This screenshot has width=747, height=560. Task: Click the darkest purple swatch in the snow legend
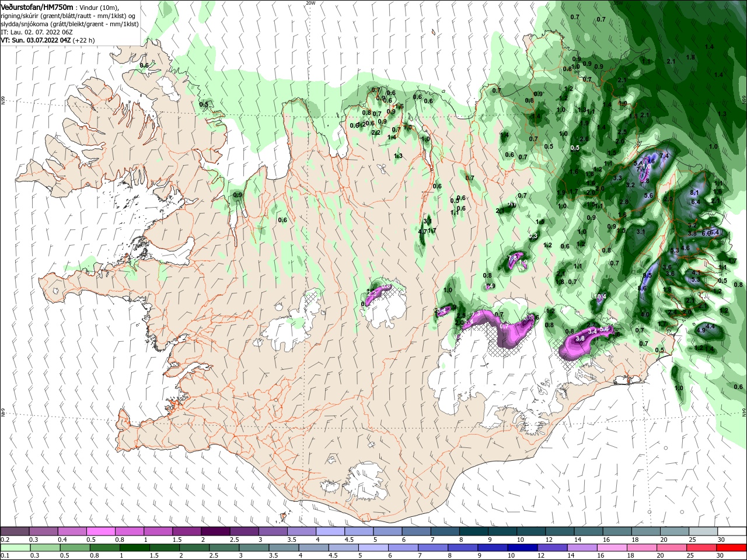215,531
